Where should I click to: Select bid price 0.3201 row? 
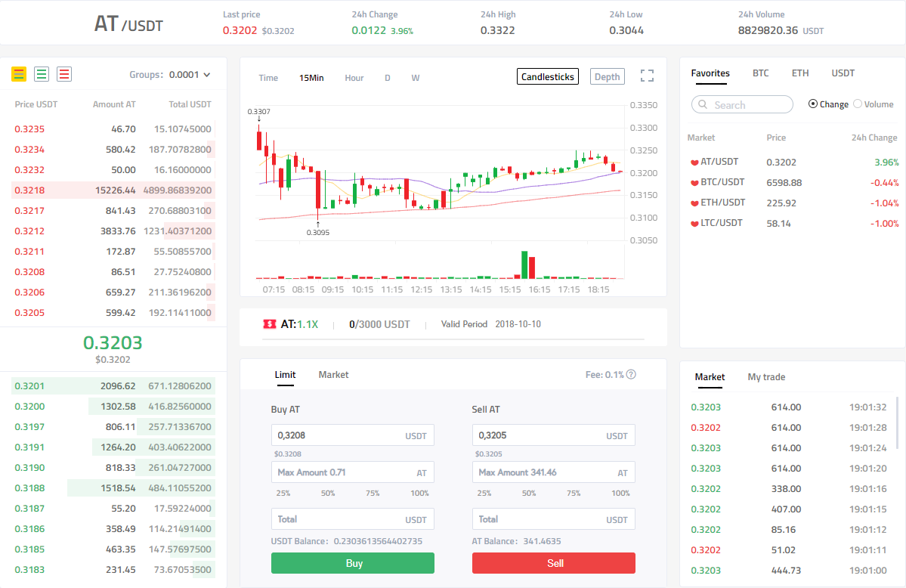(113, 386)
